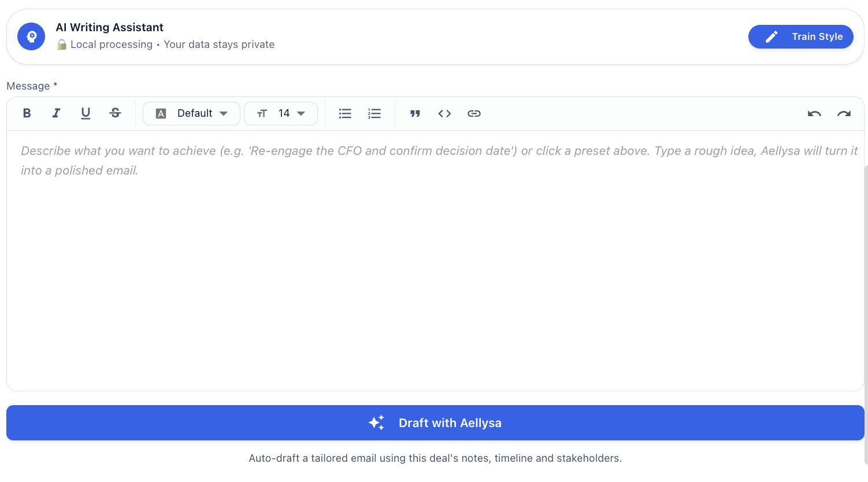This screenshot has height=482, width=868.
Task: Insert a blockquote
Action: click(x=415, y=113)
